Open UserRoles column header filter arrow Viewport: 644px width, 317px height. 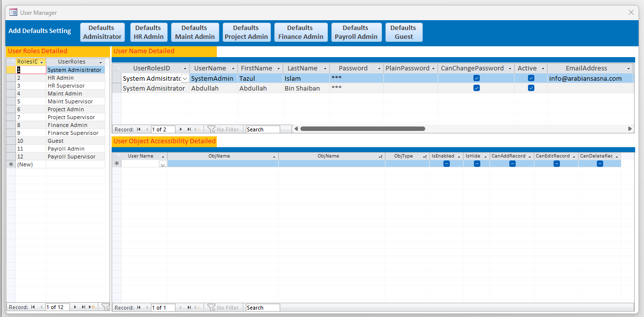point(100,62)
